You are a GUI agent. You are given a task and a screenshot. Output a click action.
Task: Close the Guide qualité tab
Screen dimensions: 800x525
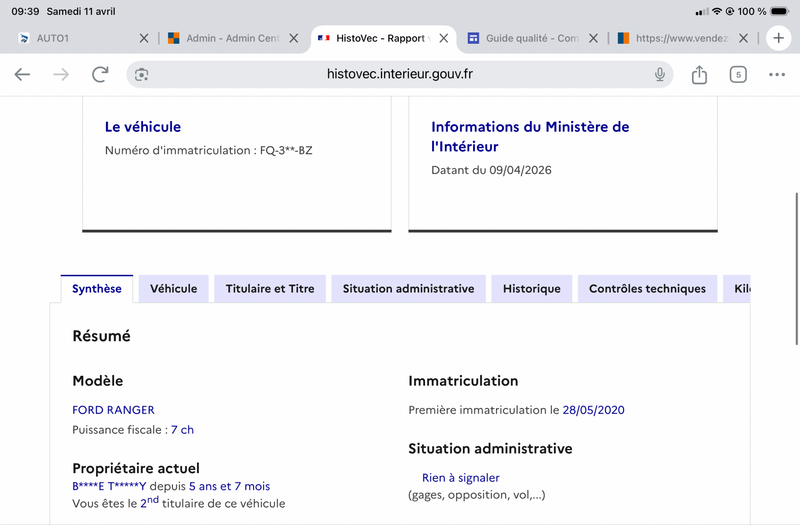point(593,38)
